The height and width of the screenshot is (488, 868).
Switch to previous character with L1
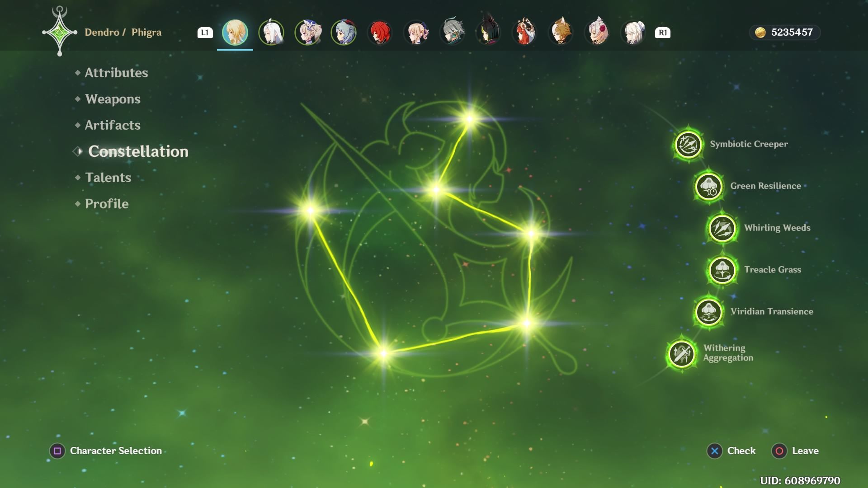(x=205, y=33)
